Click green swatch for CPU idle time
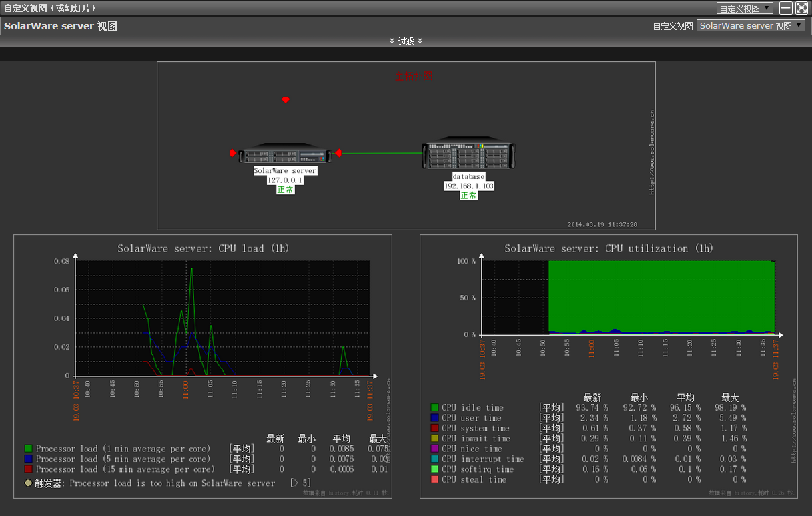The height and width of the screenshot is (516, 812). pyautogui.click(x=435, y=407)
